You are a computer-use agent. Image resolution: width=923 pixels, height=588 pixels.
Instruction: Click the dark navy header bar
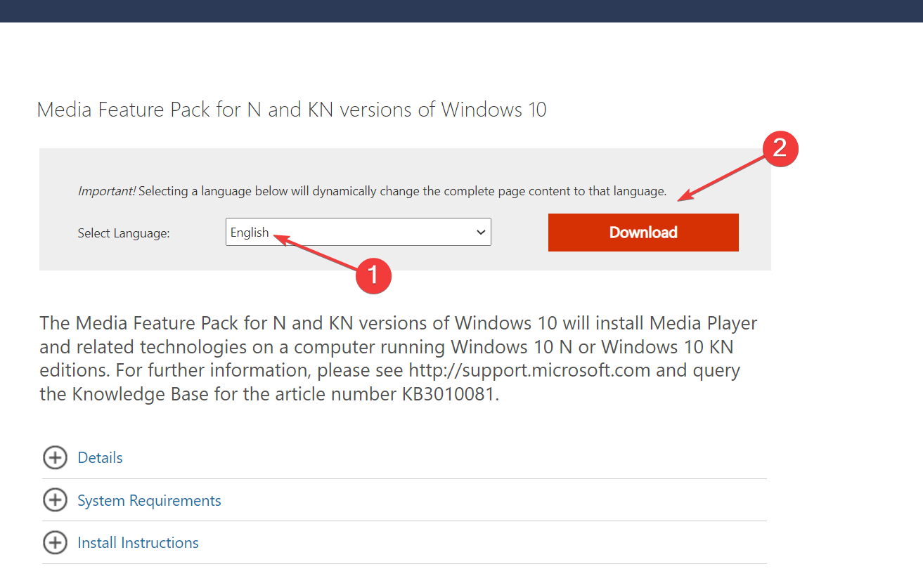461,11
